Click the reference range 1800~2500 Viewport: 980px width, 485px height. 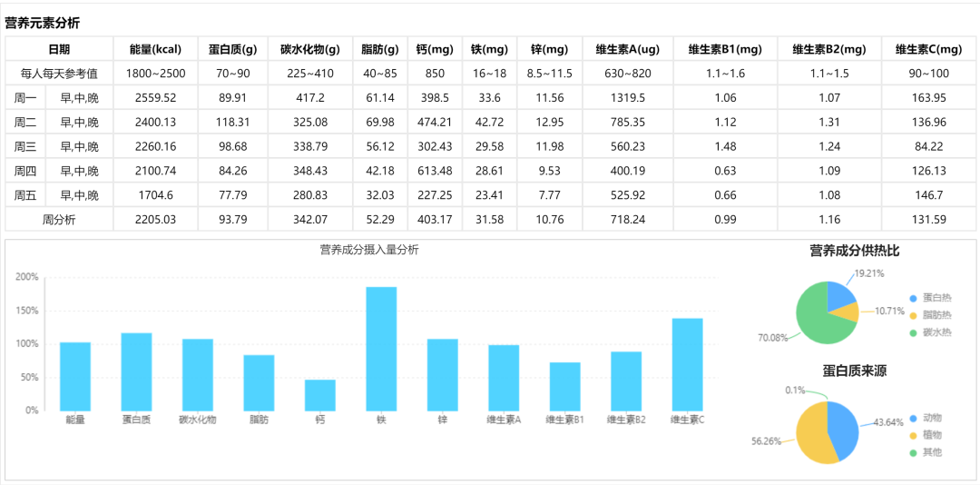pos(156,74)
